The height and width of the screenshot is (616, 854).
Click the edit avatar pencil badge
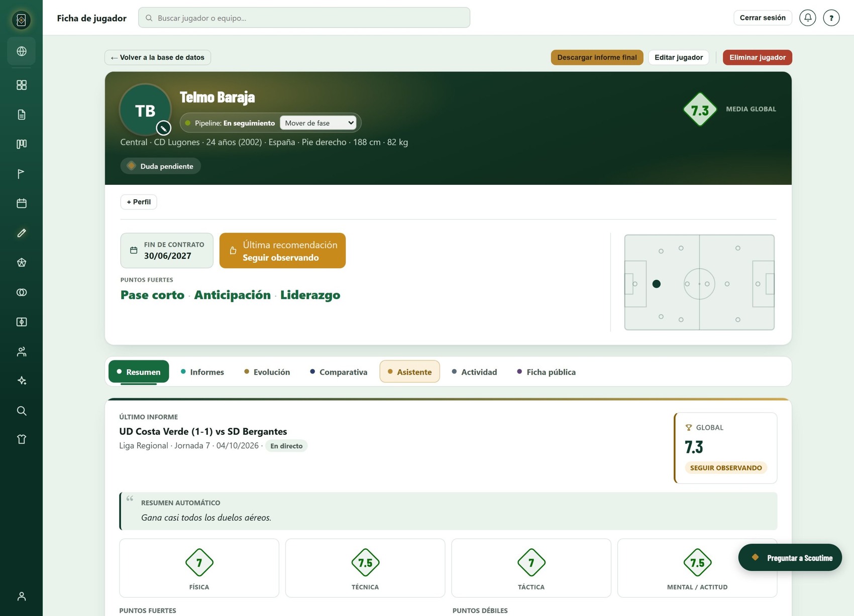click(x=163, y=128)
